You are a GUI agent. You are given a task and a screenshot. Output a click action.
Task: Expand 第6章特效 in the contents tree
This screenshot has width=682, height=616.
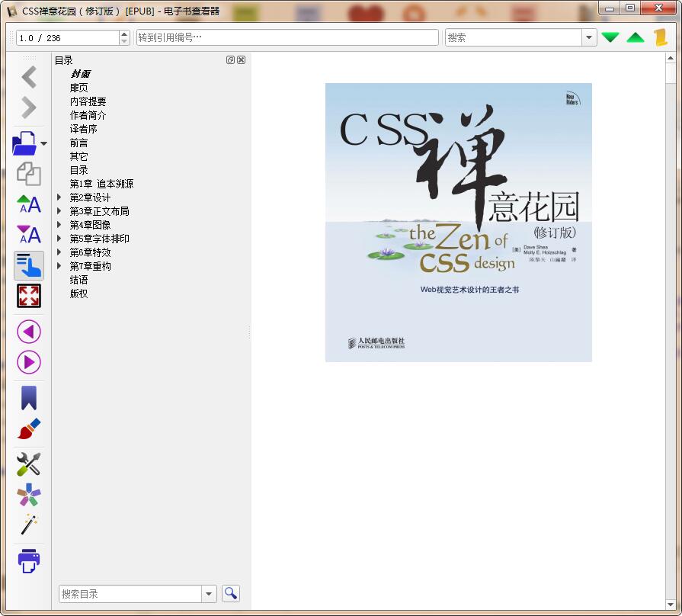(59, 252)
